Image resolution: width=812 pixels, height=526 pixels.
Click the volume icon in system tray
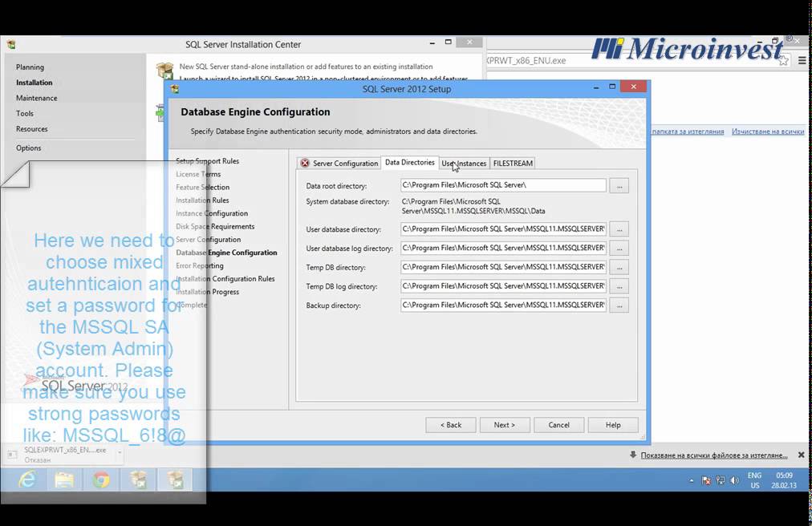click(734, 481)
